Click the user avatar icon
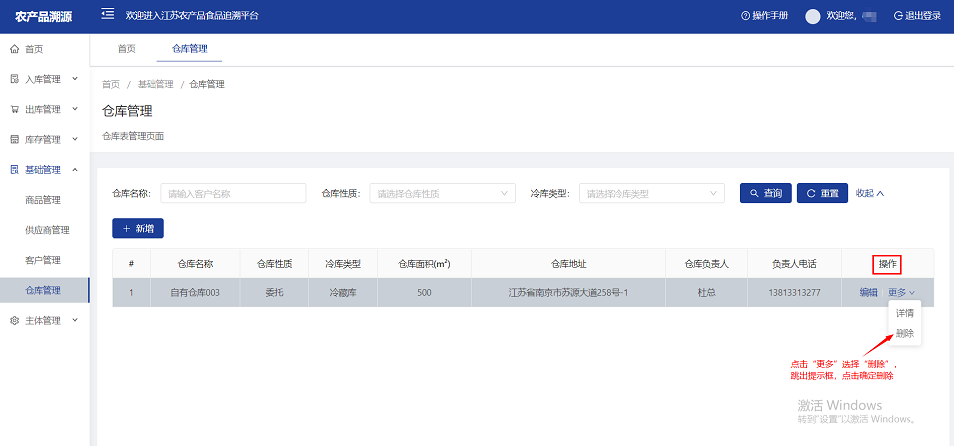 pyautogui.click(x=812, y=16)
